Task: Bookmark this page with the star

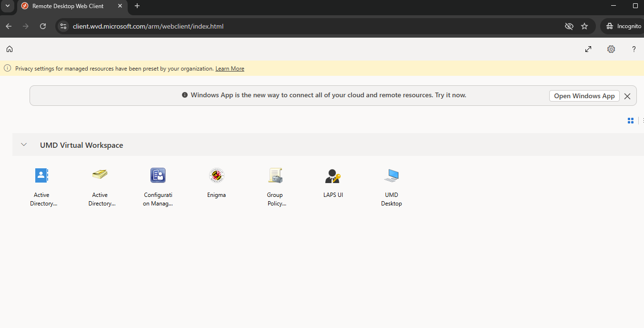Action: [x=584, y=26]
